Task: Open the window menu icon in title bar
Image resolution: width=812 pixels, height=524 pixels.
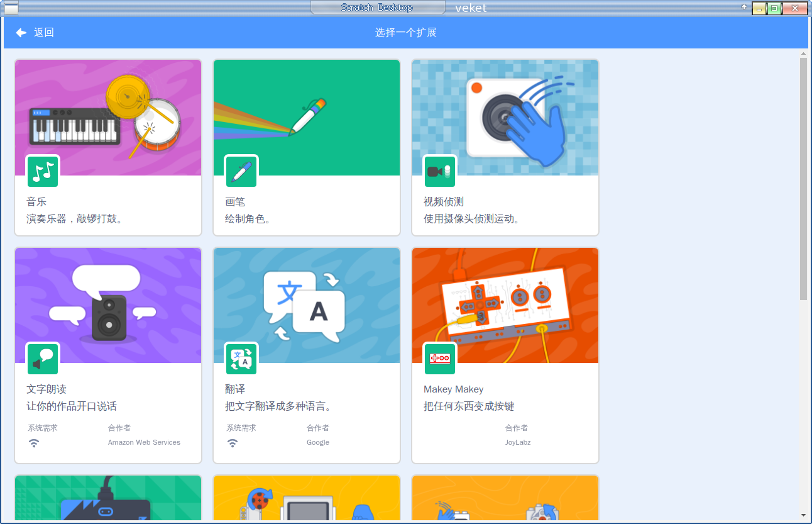Action: click(x=11, y=8)
